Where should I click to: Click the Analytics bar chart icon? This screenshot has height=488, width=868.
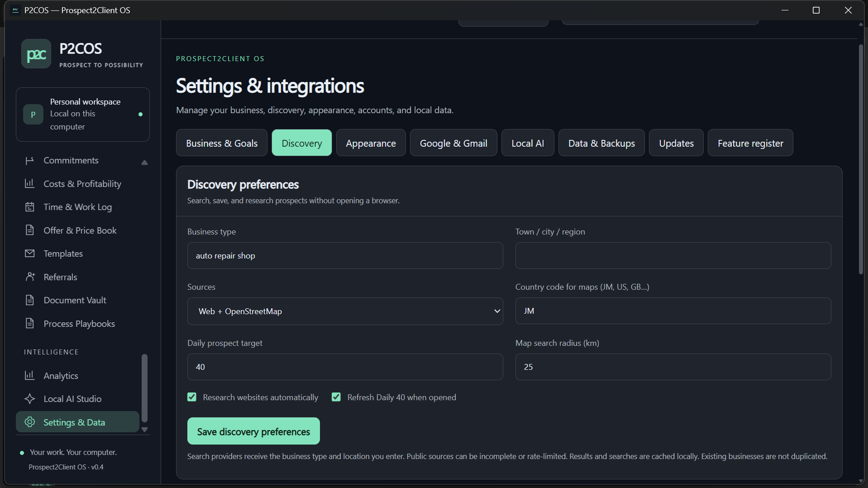[29, 376]
